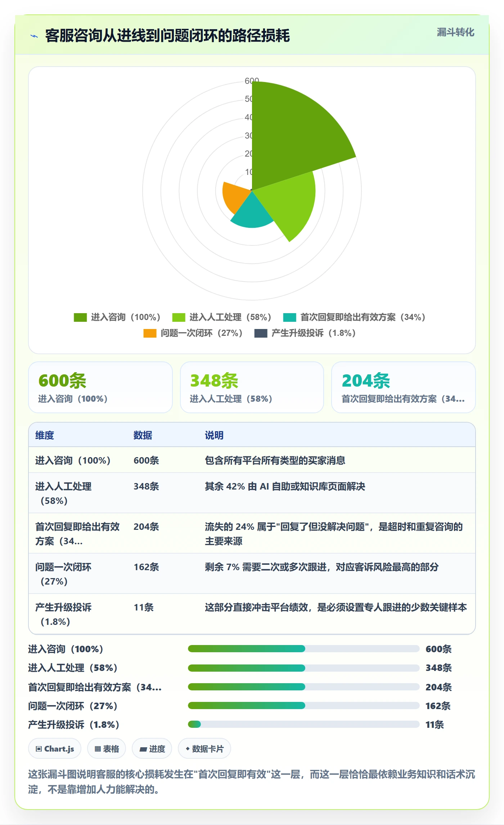
Task: Click the 首次回复即给出有效方案 progress bar
Action: tap(303, 687)
